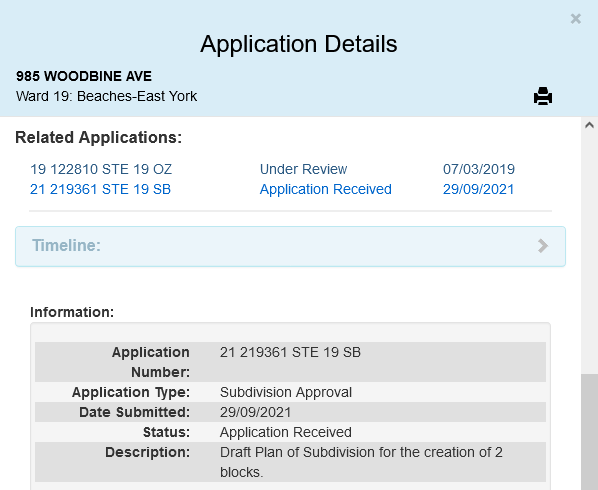Click the Date Submitted value 29/09/2021
The image size is (598, 490).
[x=255, y=412]
